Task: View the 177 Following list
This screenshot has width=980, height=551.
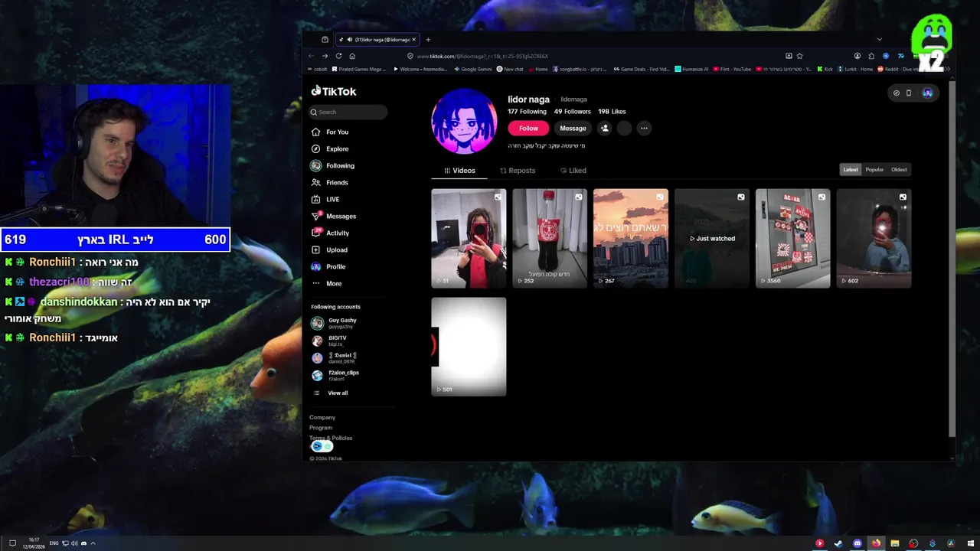Action: tap(527, 112)
